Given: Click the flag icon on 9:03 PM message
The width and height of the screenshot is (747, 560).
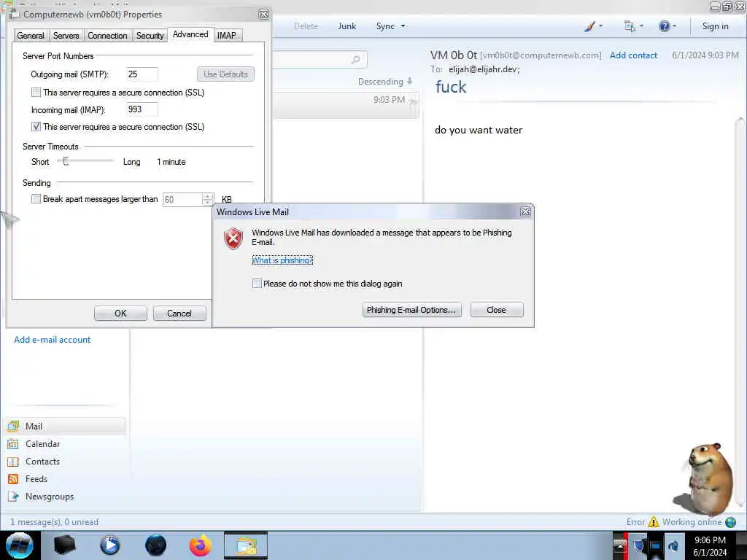Looking at the screenshot, I should [413, 101].
